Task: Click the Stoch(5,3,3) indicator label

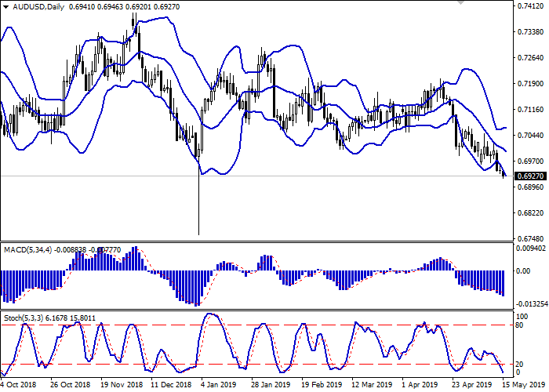Action: tap(24, 318)
